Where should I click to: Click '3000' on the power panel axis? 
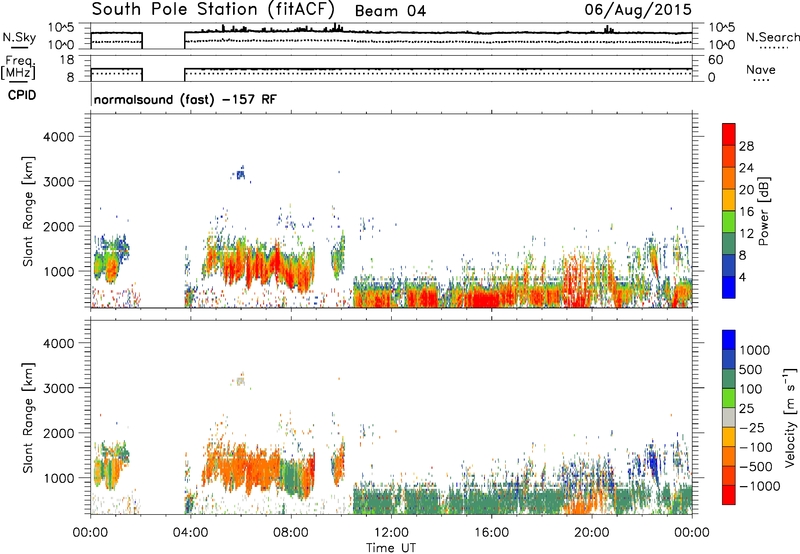click(58, 182)
